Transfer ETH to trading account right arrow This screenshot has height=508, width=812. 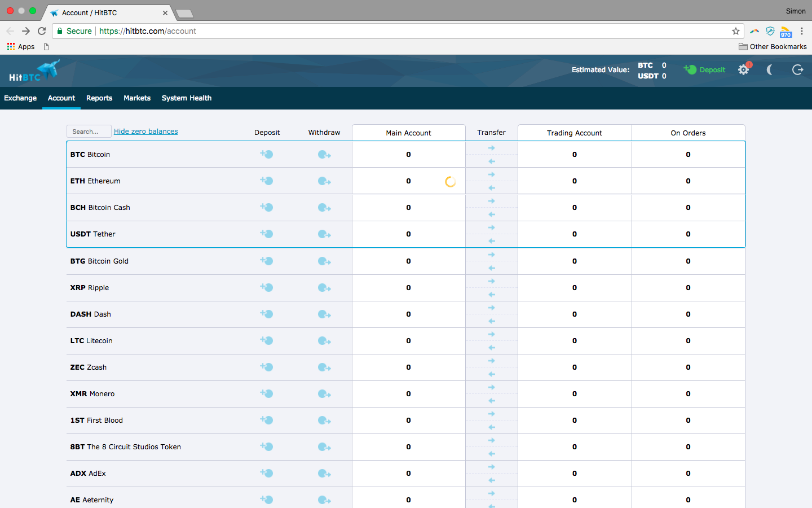(x=492, y=174)
